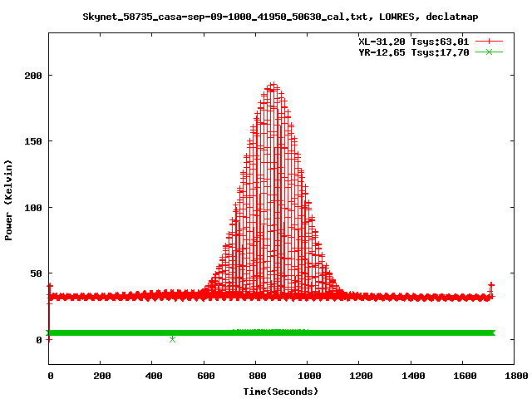The image size is (532, 399).
Task: Click the 1600 x-axis tick label
Action: point(465,376)
